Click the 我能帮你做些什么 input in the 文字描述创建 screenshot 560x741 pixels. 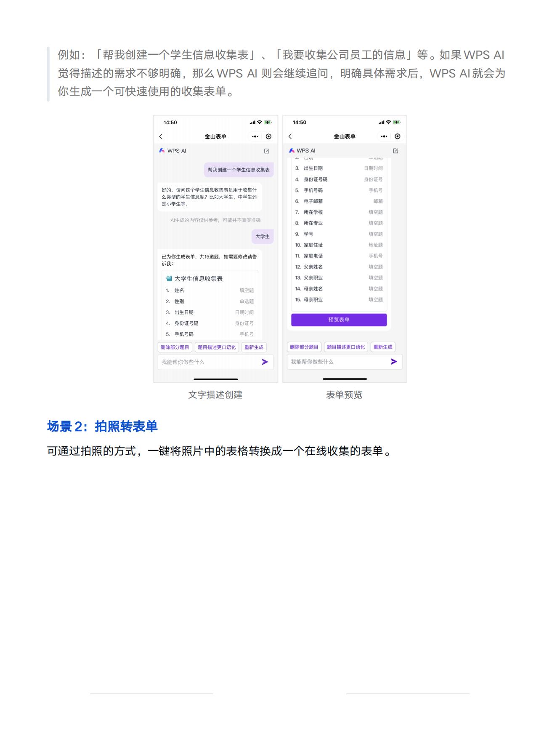pos(215,362)
